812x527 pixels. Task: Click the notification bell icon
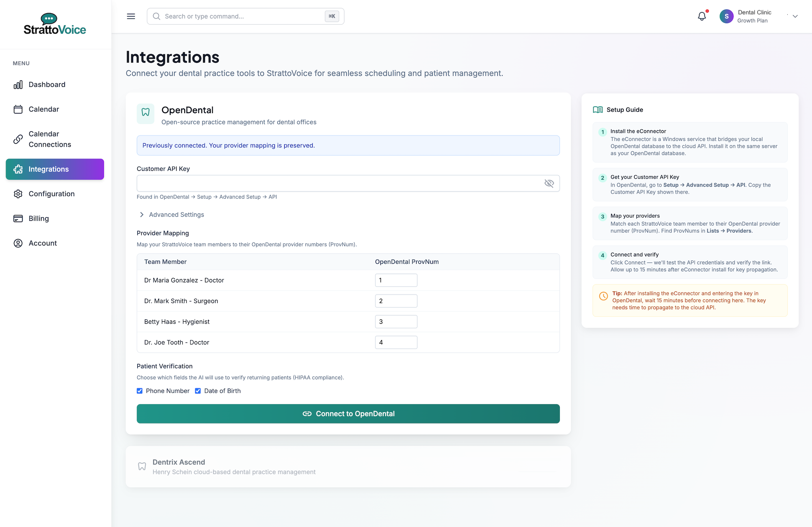coord(702,16)
